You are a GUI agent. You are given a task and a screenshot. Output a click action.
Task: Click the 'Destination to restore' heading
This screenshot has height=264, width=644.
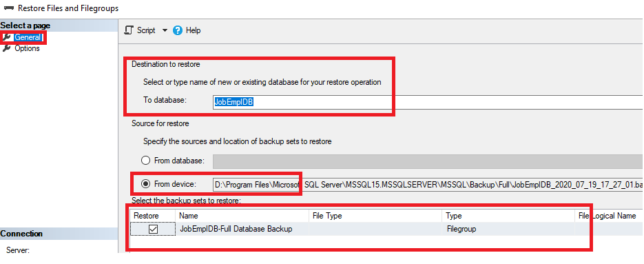(166, 64)
